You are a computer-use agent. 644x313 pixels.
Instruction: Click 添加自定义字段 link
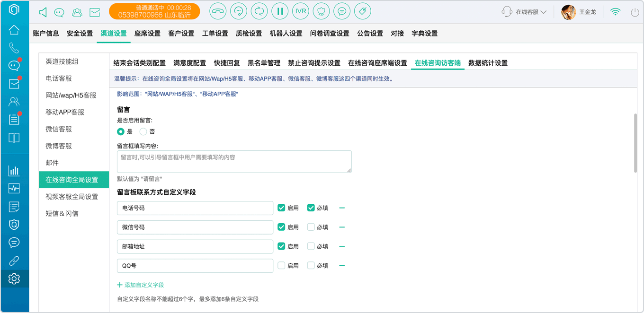click(141, 285)
